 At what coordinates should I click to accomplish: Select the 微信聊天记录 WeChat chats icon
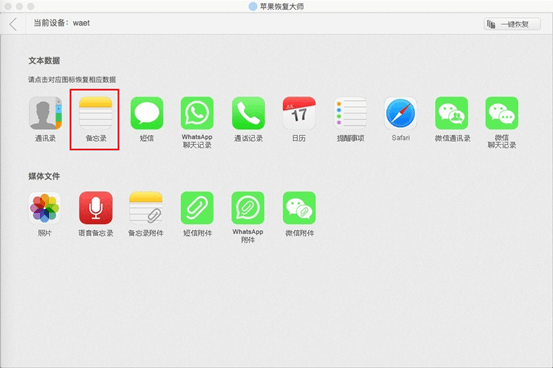[x=502, y=113]
